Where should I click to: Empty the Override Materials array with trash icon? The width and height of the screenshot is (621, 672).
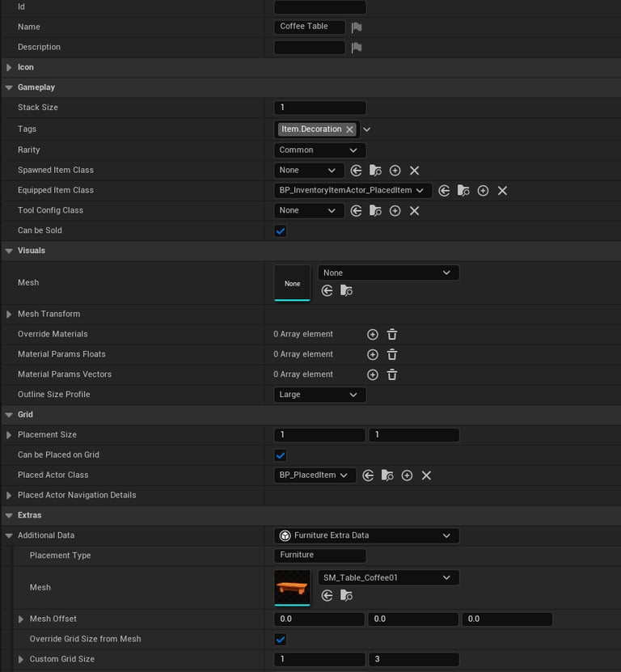[x=392, y=335]
